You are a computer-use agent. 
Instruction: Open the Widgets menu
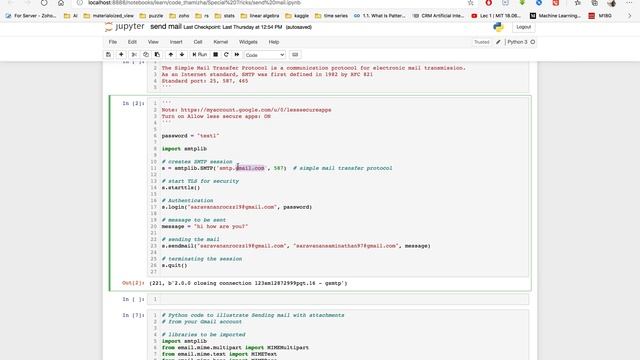click(248, 42)
